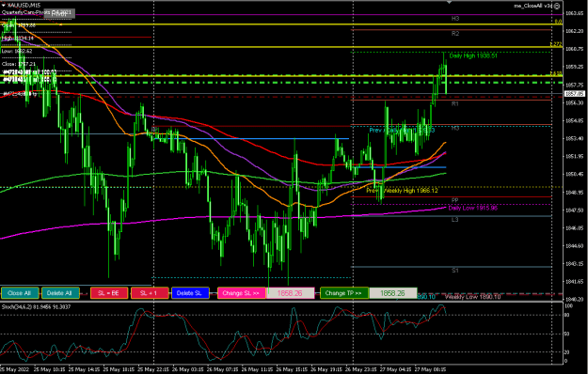The height and width of the screenshot is (374, 588).
Task: Click the green Change TP >> button
Action: coord(344,293)
